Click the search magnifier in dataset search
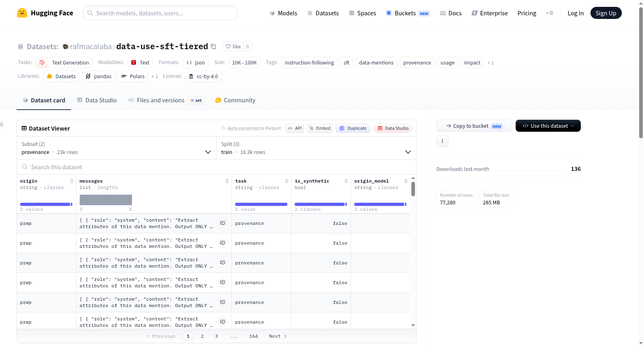644x347 pixels. pos(25,167)
